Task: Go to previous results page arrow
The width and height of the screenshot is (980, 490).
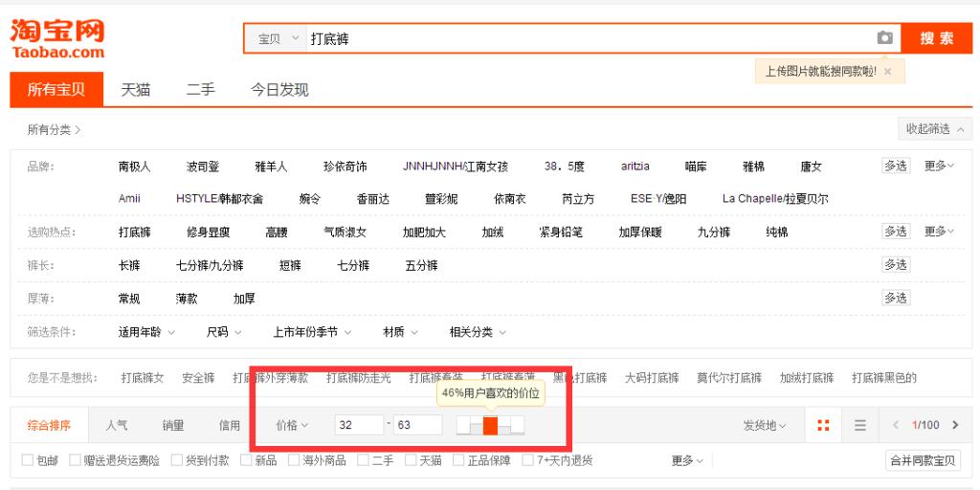Action: [x=896, y=426]
